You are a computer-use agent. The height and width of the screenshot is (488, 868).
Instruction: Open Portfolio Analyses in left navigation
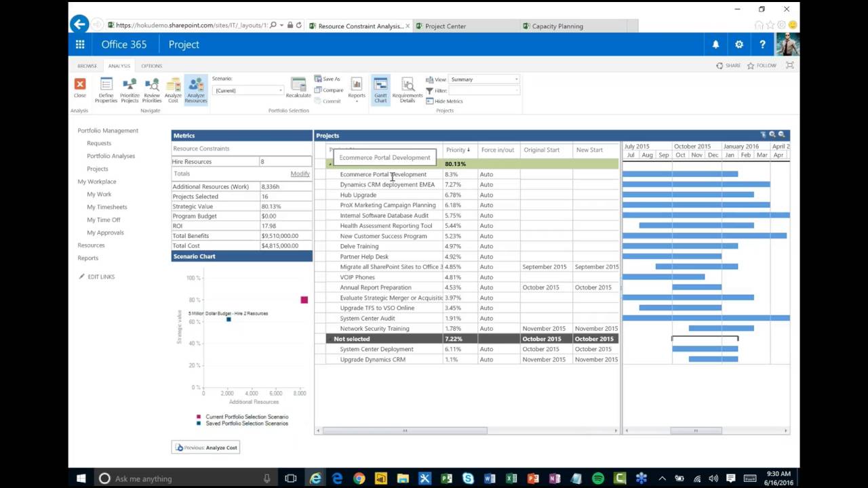[111, 156]
